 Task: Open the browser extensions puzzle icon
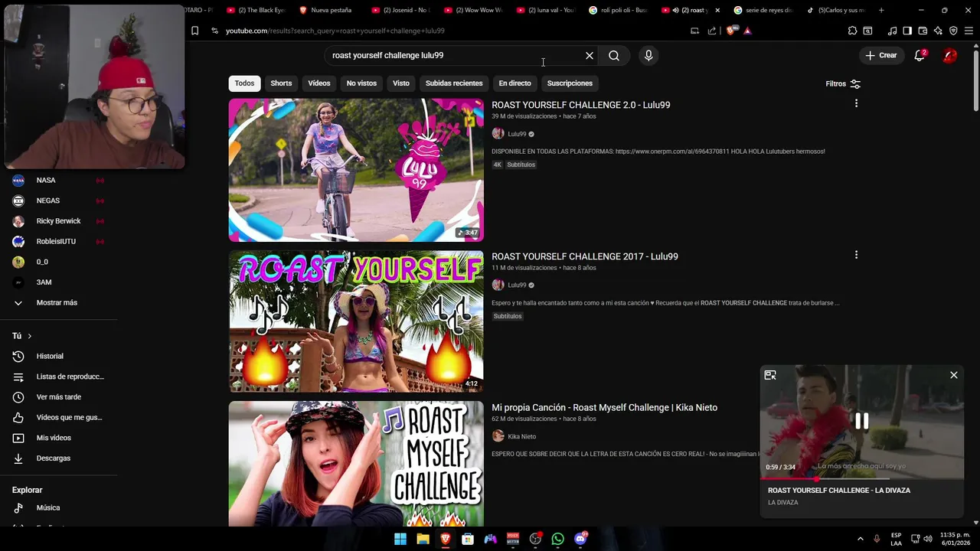coord(852,31)
